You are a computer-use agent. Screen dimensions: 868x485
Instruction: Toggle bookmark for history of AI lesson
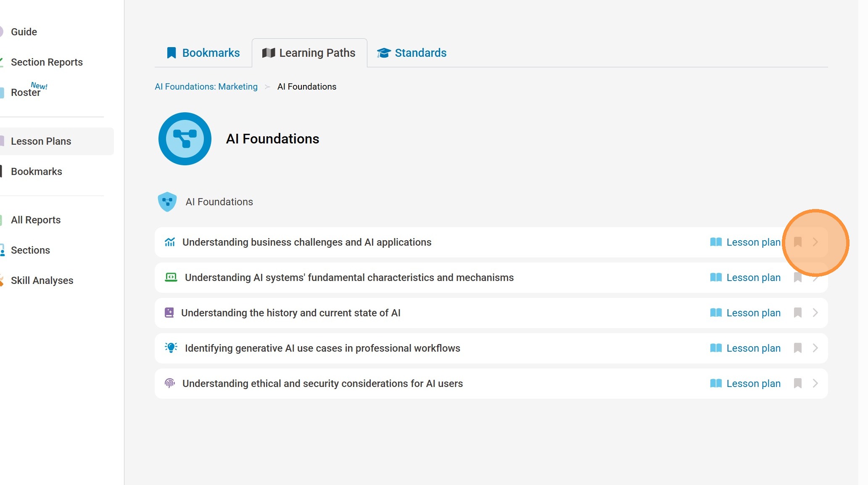click(797, 313)
